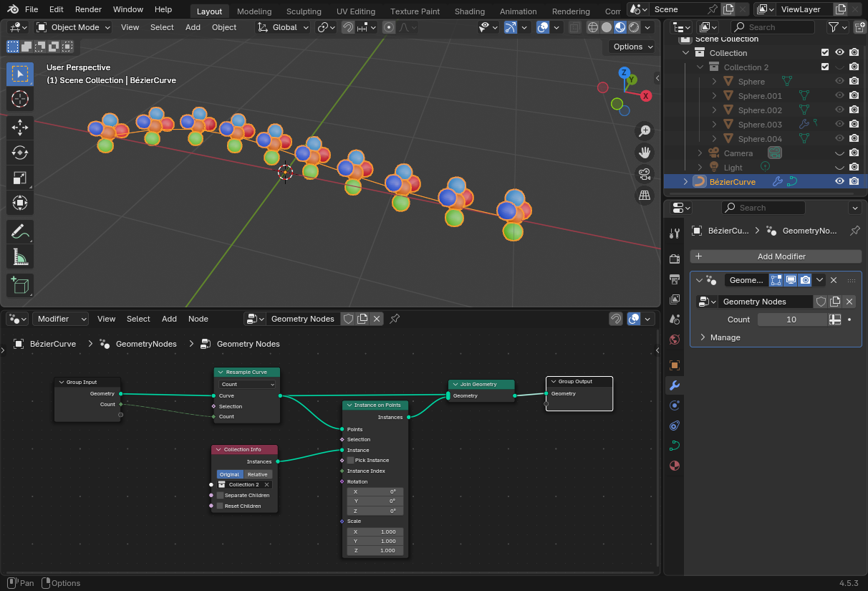Open the Object Data curve properties tab
The image size is (868, 591).
[x=674, y=446]
